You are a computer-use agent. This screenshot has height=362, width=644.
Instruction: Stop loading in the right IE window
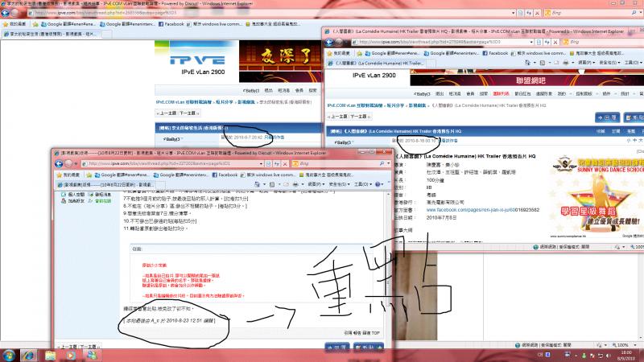click(x=555, y=43)
